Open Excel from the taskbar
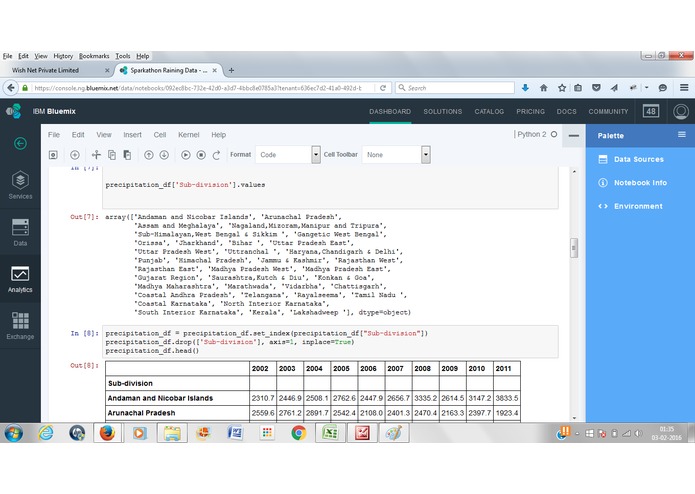Viewport: 695px width, 494px height. [330, 432]
